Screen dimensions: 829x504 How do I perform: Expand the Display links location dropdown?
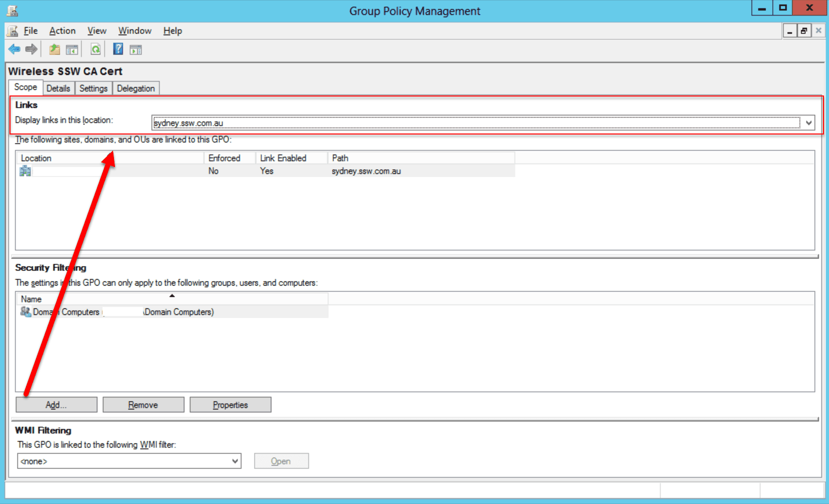808,123
